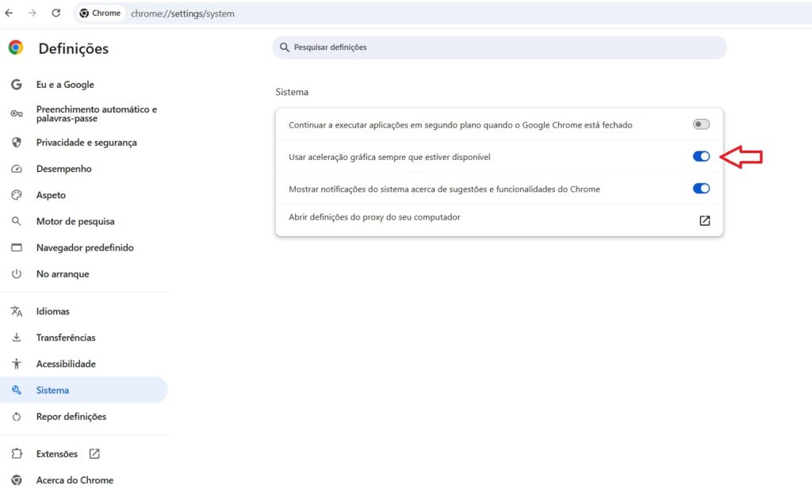Enable background apps when Chrome is closed
The height and width of the screenshot is (504, 812).
coord(701,124)
